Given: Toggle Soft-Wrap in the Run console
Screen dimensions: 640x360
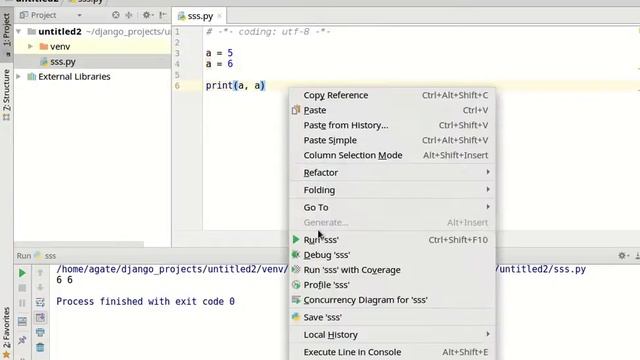Looking at the screenshot, I should 40,302.
